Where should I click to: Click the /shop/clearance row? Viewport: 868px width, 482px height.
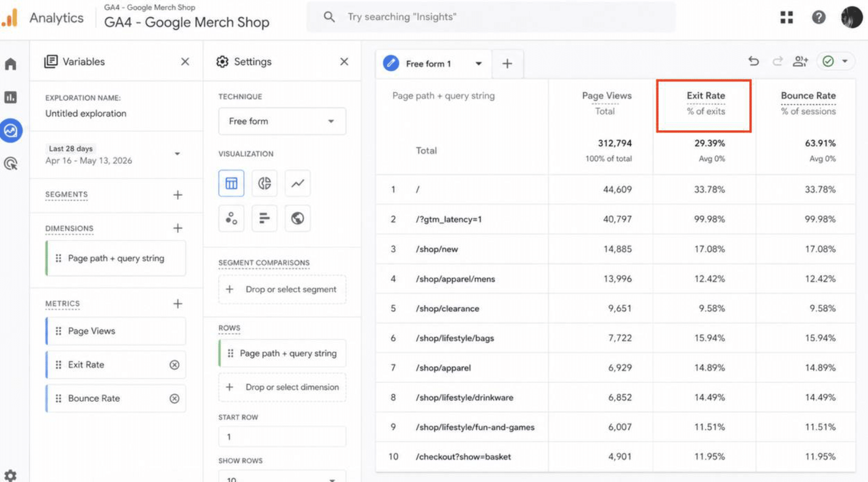[615, 308]
